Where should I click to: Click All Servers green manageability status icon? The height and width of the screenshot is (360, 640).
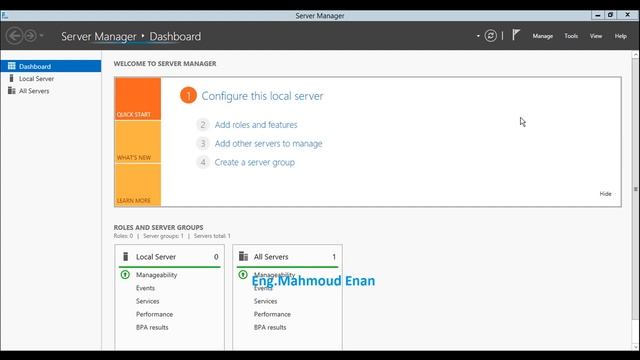pos(243,275)
